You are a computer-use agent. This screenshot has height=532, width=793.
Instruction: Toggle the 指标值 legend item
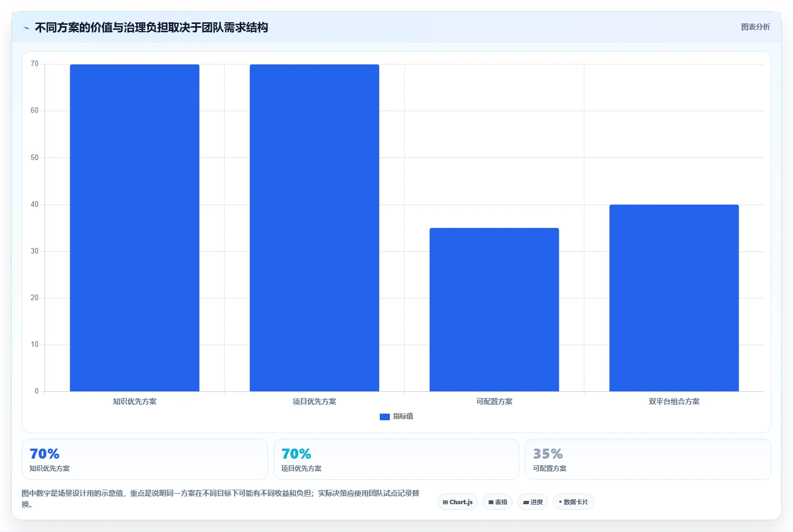tap(396, 416)
